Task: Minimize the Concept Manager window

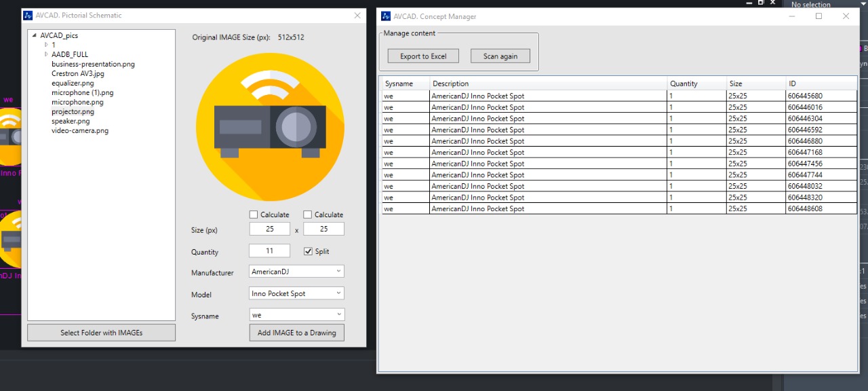Action: 791,16
